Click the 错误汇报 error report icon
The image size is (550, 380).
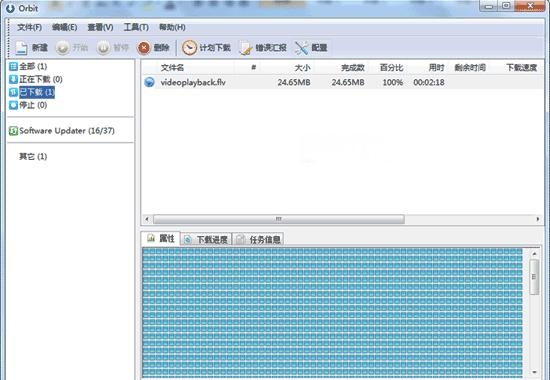click(x=246, y=48)
